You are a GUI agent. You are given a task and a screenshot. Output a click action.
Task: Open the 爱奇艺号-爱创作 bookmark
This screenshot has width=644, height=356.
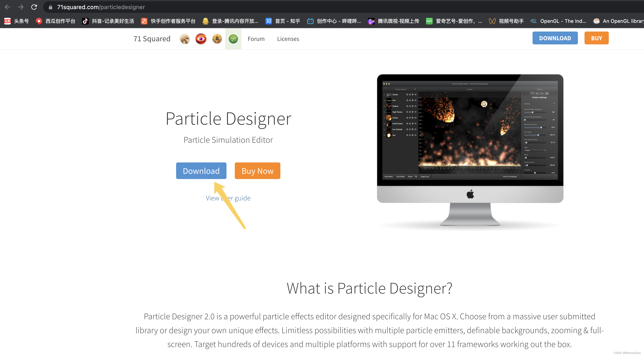[x=454, y=21]
